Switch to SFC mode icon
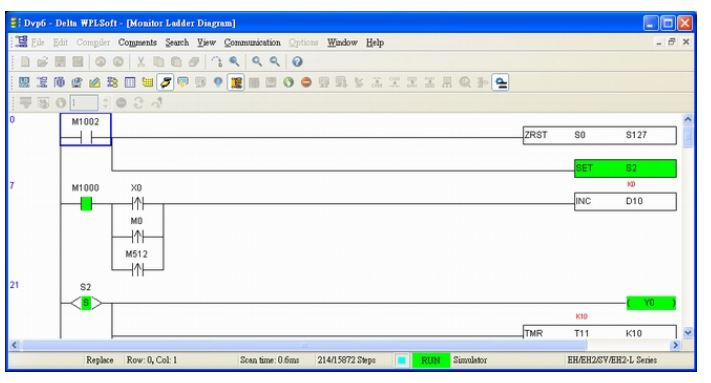The image size is (711, 383). click(59, 82)
